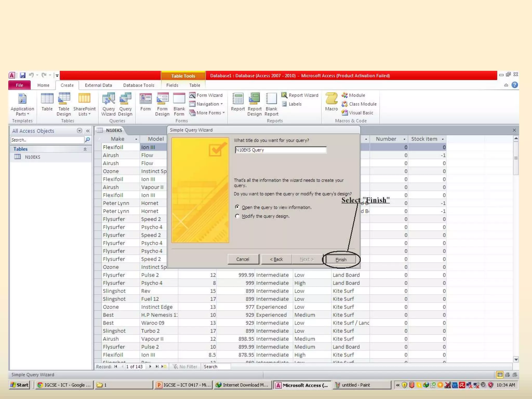Expand the Stock item column dropdown arrow
532x399 pixels.
(443, 139)
